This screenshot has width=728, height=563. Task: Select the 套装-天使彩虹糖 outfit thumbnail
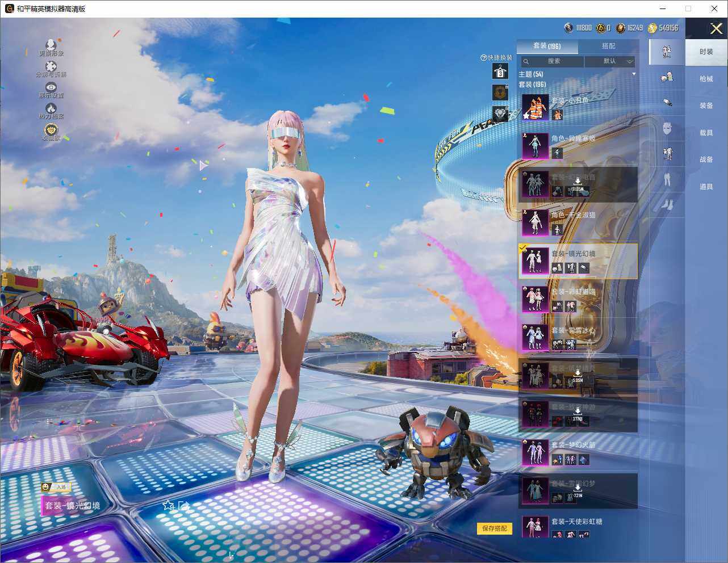click(x=535, y=528)
